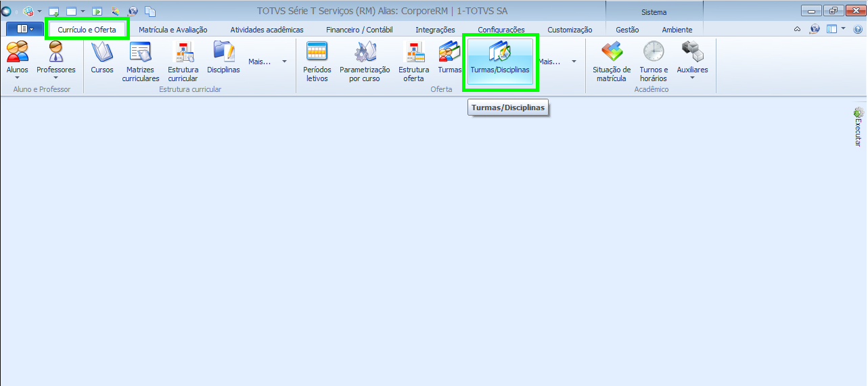Switch to the Gestão tab
The width and height of the screenshot is (868, 386).
(x=627, y=30)
